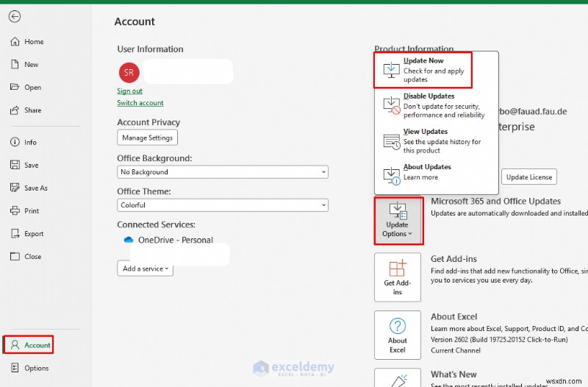Viewport: 588px width, 387px height.
Task: Select Disable Updates menu entry
Action: tap(436, 105)
